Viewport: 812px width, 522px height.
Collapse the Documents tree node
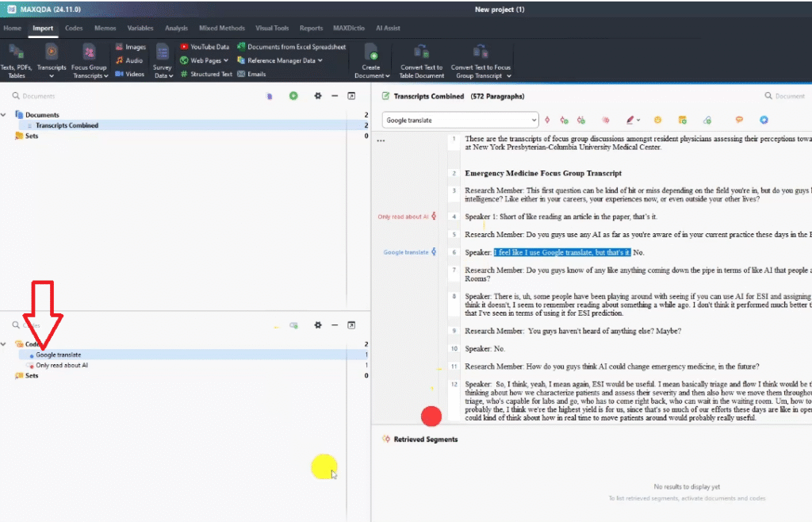[x=5, y=115]
